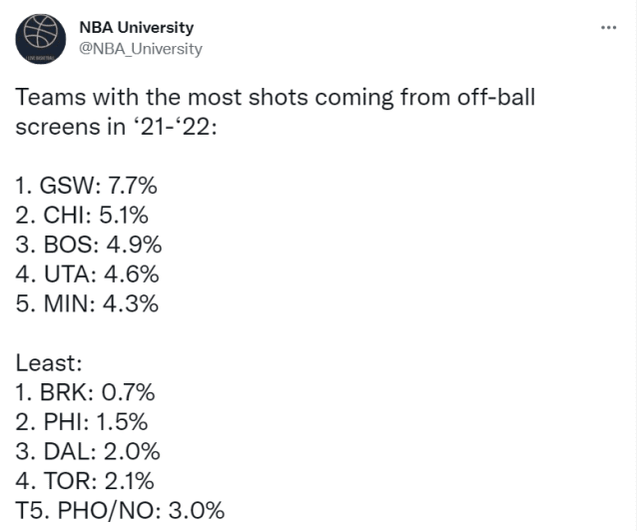Click the UTA: 4.6% list entry
This screenshot has height=531, width=640.
coord(88,273)
